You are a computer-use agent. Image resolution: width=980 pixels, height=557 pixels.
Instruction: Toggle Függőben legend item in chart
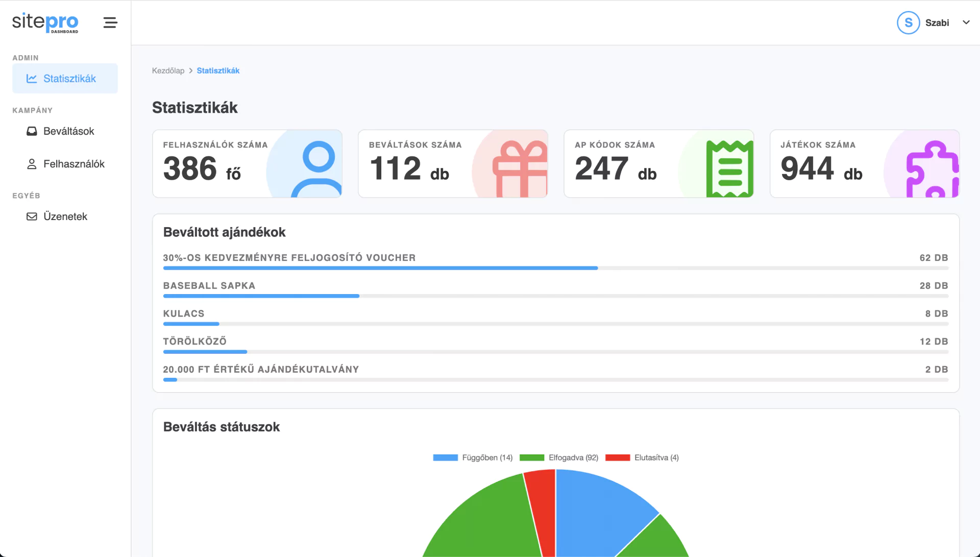(x=473, y=457)
